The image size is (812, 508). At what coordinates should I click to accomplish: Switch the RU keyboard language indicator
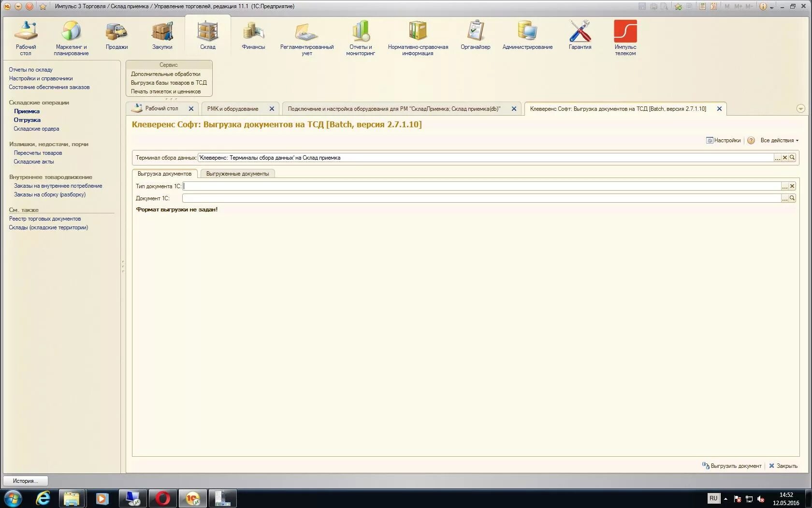(x=713, y=498)
